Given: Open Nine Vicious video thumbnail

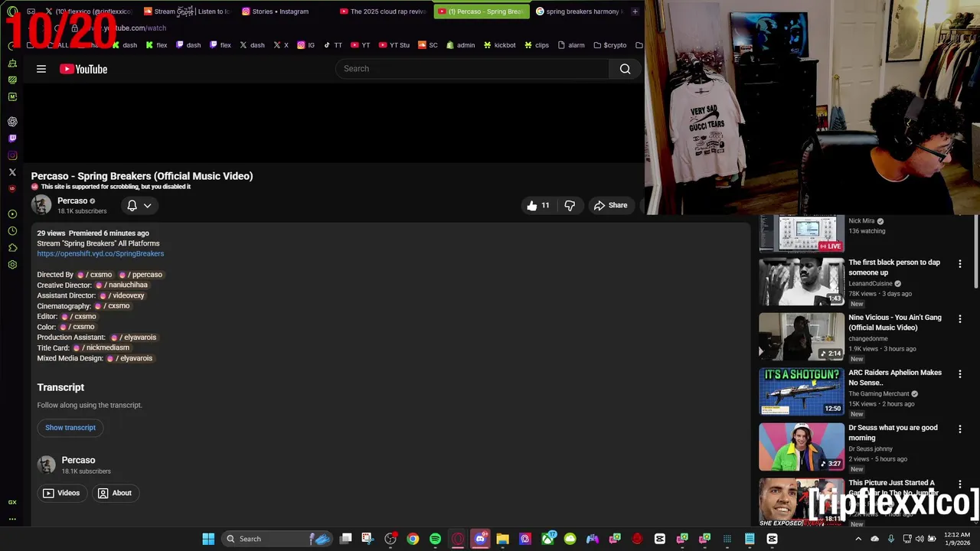Looking at the screenshot, I should (802, 337).
